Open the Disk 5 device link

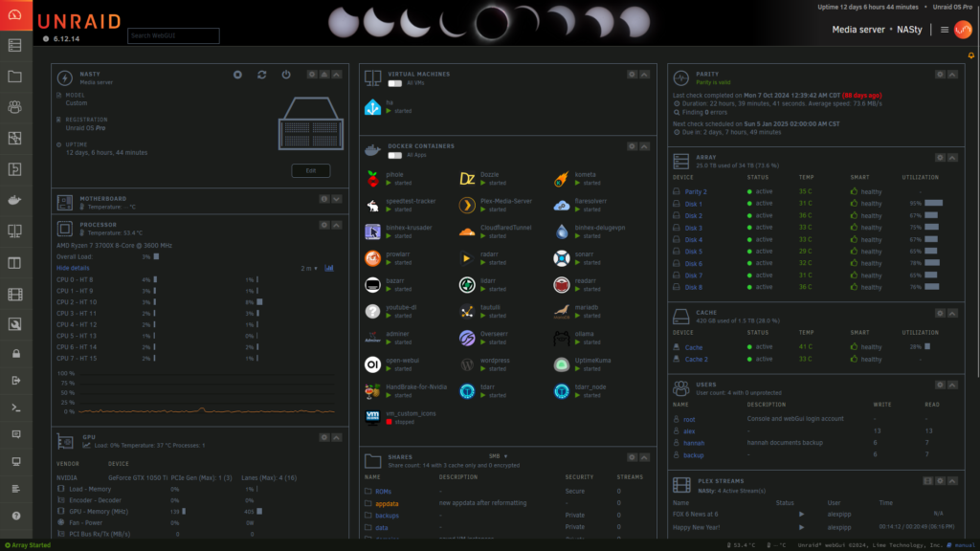pos(693,252)
